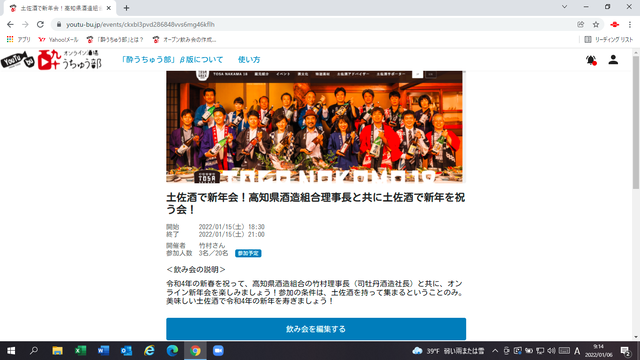Viewport: 640px width, 360px height.
Task: Toggle the IME input mode A indicator
Action: 577,351
